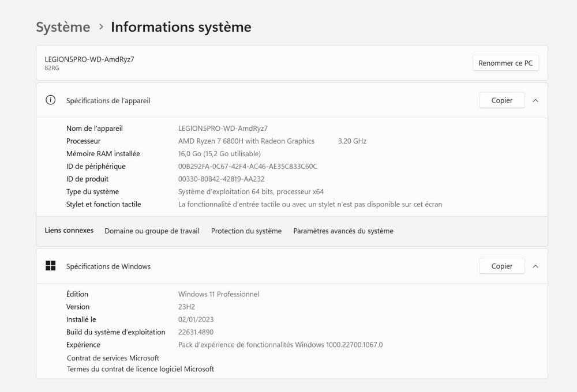Open Termes du contrat de licence logiciel Microsoft
577x392 pixels.
140,369
